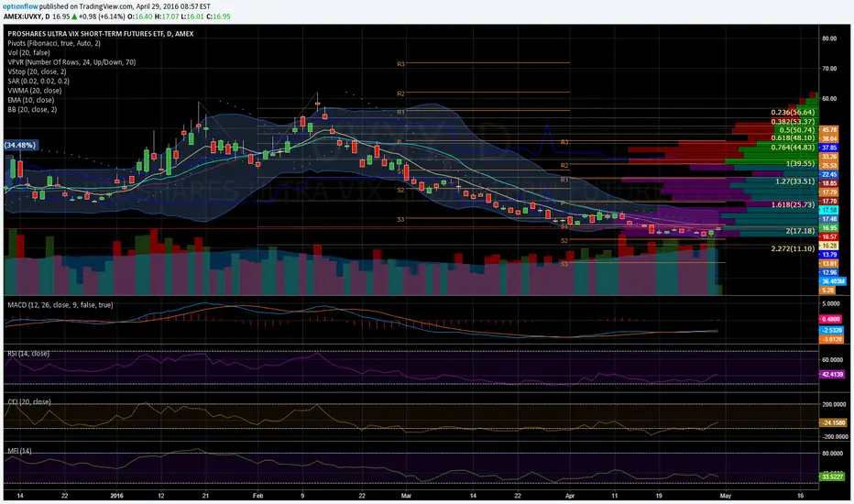854x504 pixels.
Task: Click the 2016 date axis label
Action: (x=116, y=496)
